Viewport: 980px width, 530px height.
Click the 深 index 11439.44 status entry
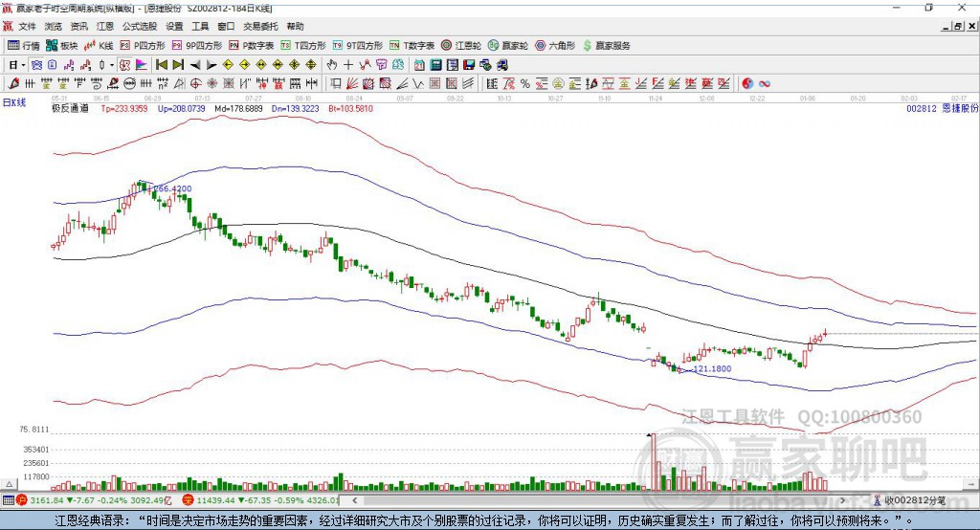point(260,500)
